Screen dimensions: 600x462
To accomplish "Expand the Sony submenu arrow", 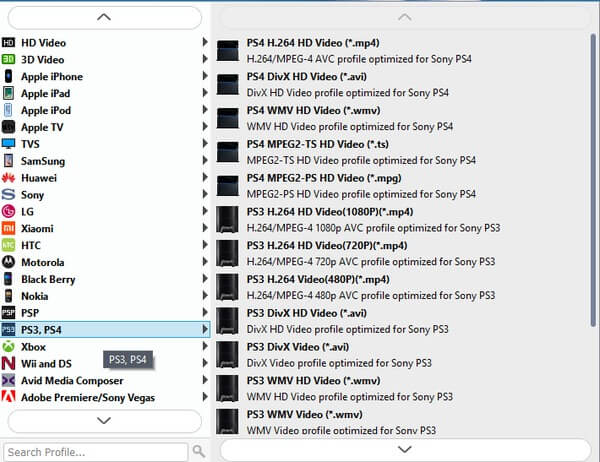I will (205, 194).
